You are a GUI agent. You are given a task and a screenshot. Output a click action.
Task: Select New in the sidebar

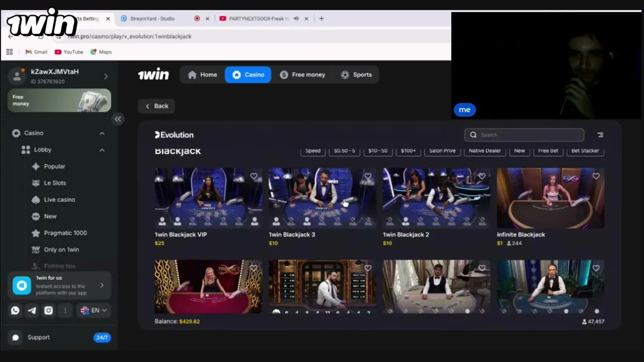(50, 216)
